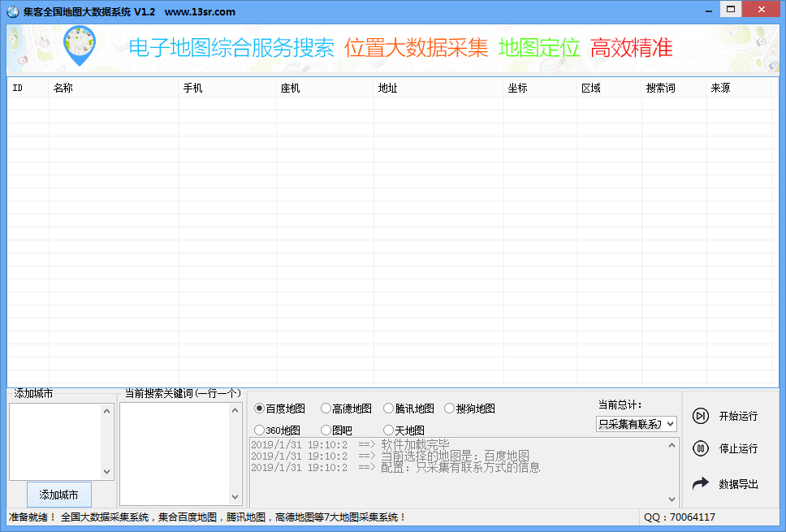Click the 地图定位 banner text

[539, 48]
